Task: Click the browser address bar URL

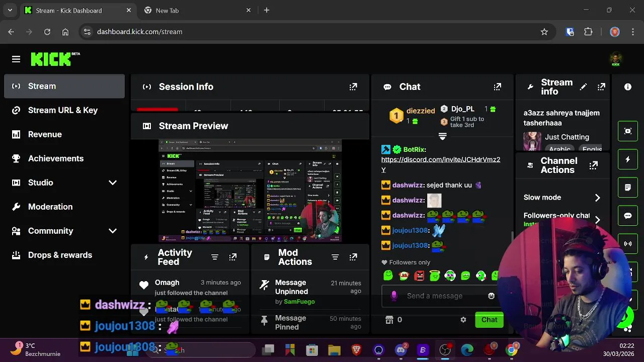Action: click(139, 32)
